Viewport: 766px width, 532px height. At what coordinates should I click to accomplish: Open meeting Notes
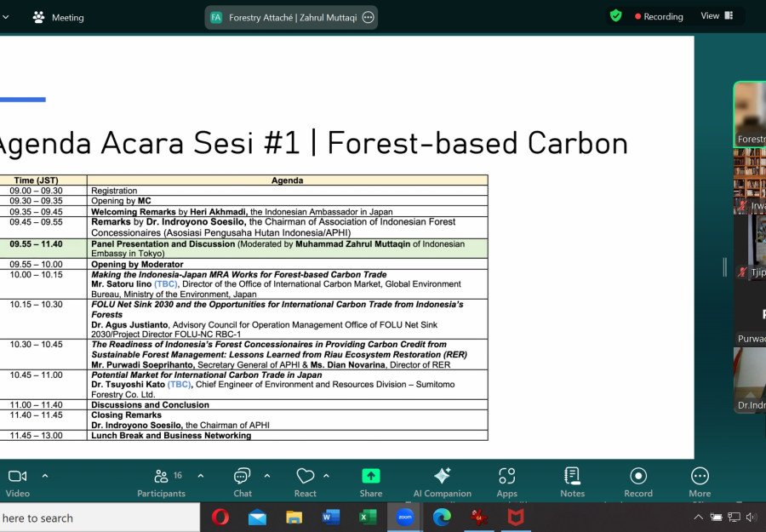572,483
